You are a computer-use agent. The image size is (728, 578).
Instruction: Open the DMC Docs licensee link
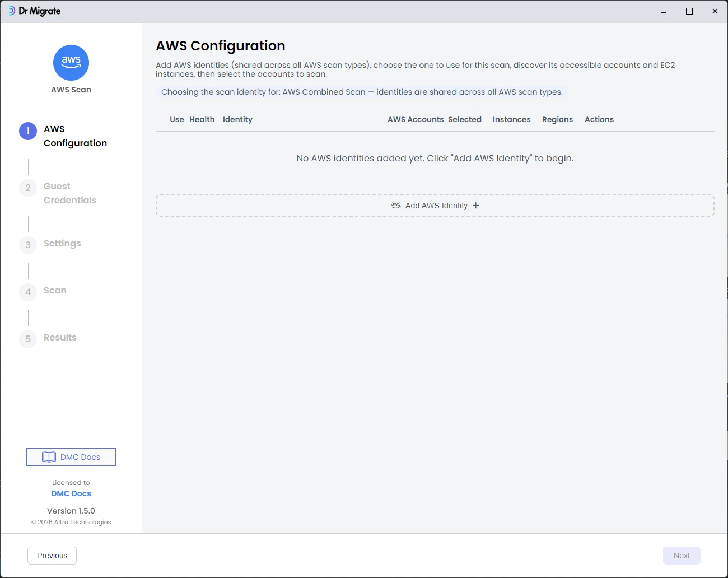click(x=71, y=493)
